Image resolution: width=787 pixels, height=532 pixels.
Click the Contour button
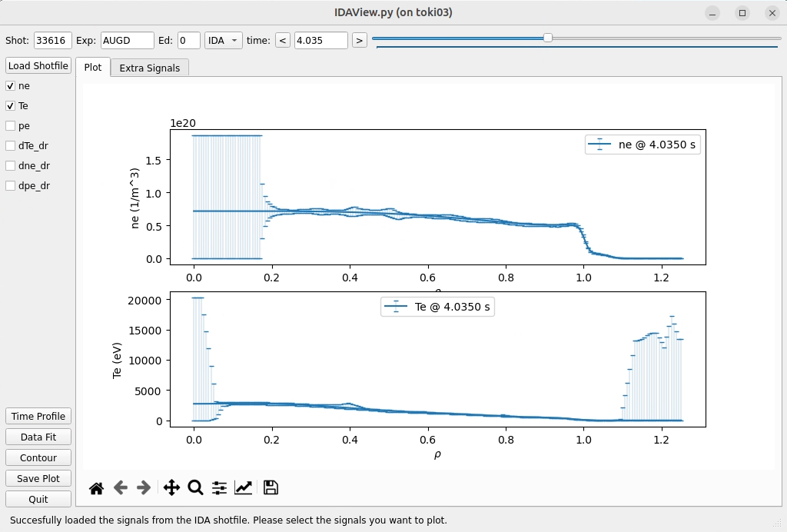pyautogui.click(x=38, y=457)
